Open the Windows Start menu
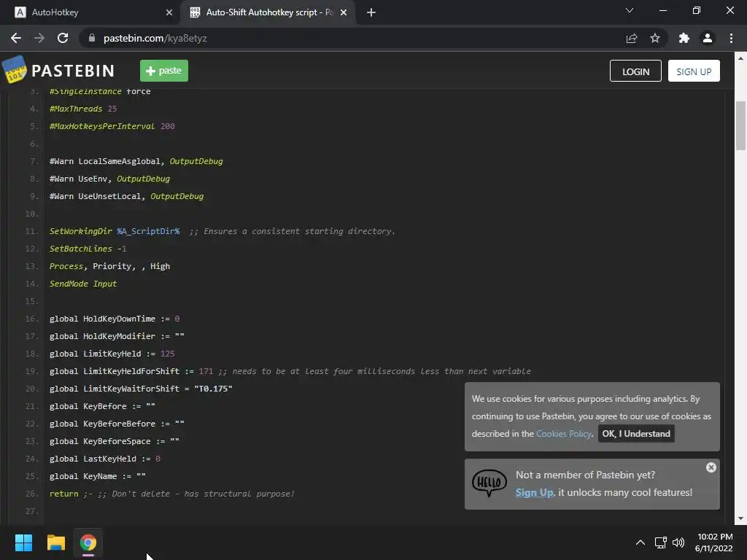This screenshot has width=747, height=560. 24,542
